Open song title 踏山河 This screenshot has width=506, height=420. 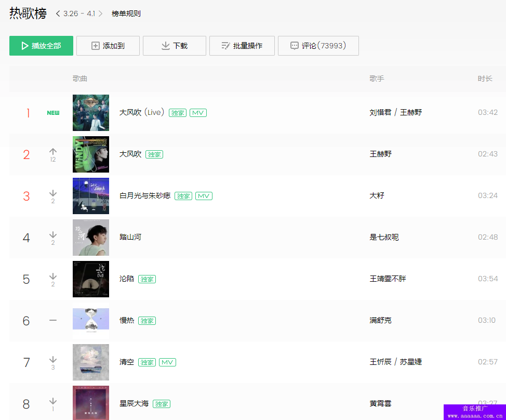point(130,237)
